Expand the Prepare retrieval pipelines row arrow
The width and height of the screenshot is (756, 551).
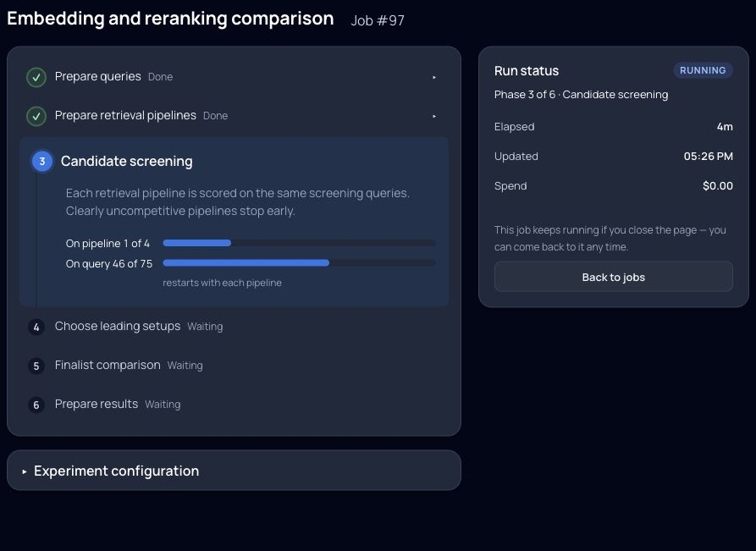pos(434,116)
